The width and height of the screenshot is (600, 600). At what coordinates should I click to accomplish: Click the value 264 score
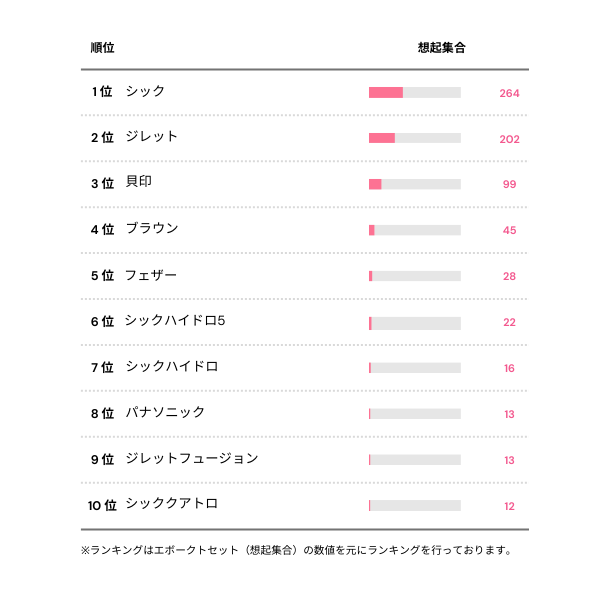[x=509, y=93]
